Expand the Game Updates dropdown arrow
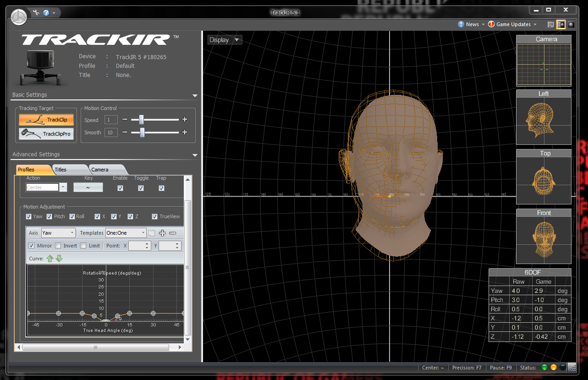The image size is (588, 380). (x=534, y=25)
